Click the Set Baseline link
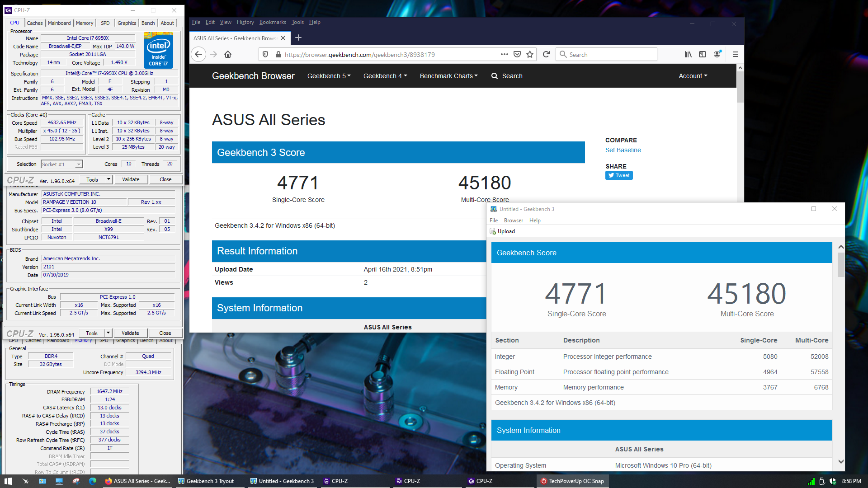868x488 pixels. pyautogui.click(x=623, y=150)
